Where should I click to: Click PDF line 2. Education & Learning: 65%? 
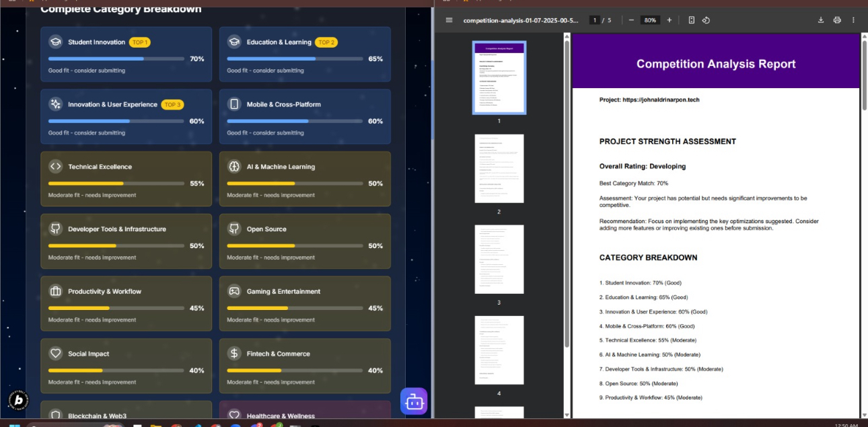coord(643,297)
